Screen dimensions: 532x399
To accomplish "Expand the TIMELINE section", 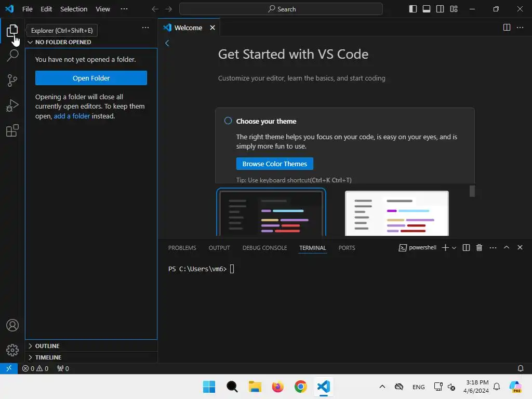I will pyautogui.click(x=91, y=357).
